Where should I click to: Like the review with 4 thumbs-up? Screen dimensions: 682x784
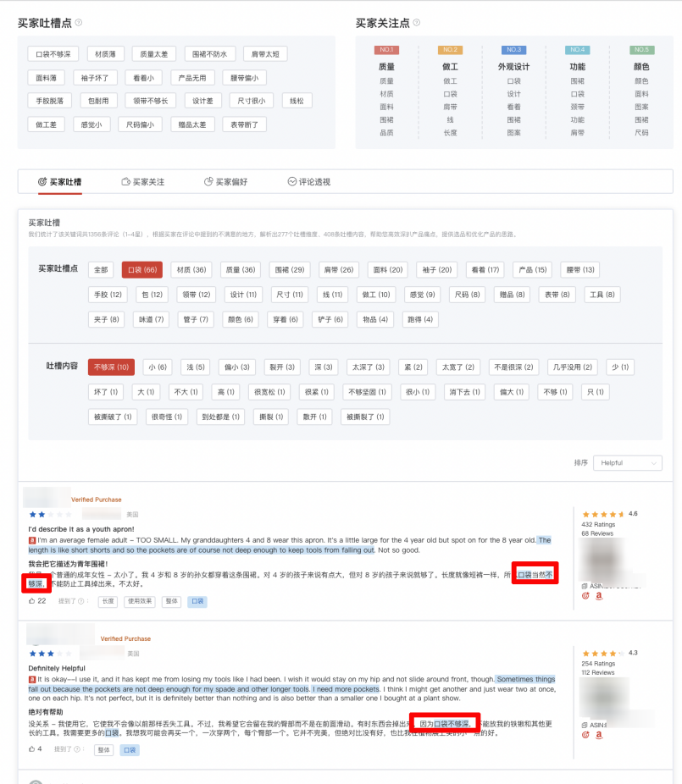pos(32,749)
